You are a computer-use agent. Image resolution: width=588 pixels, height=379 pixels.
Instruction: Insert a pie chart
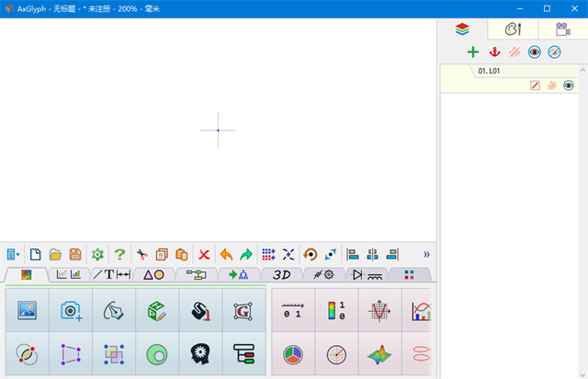pyautogui.click(x=293, y=354)
